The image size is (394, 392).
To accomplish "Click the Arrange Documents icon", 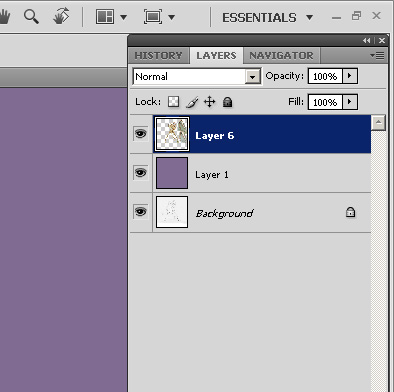I will click(105, 16).
